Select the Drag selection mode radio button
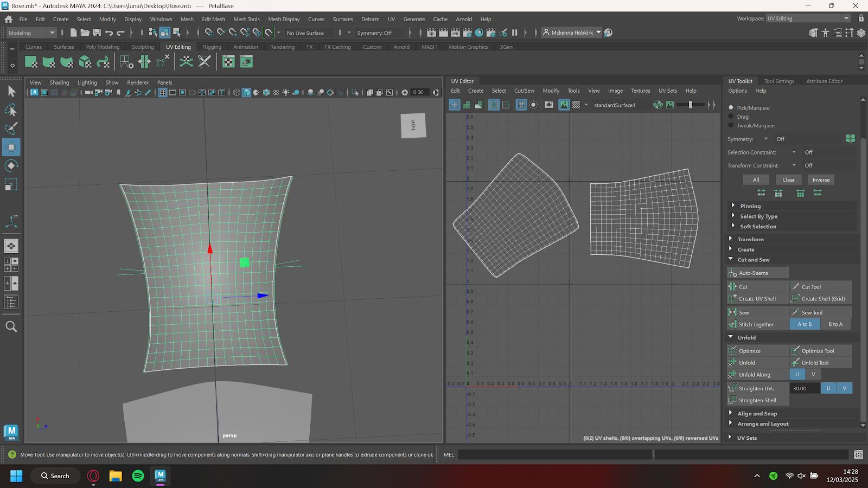Image resolution: width=868 pixels, height=488 pixels. coord(731,117)
